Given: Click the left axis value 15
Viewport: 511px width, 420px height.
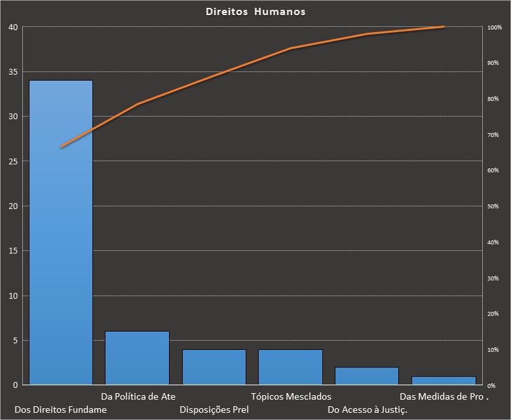Looking at the screenshot, I should [13, 251].
